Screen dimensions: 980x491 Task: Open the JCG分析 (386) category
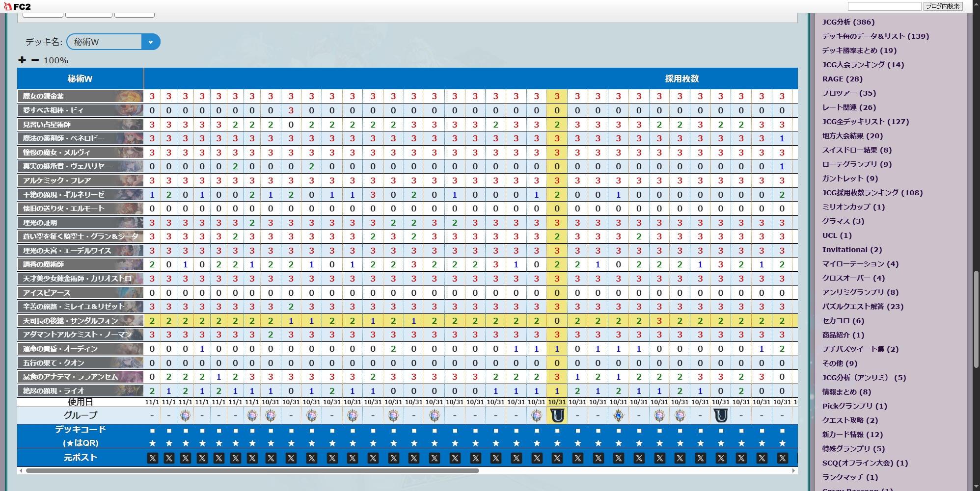(848, 22)
